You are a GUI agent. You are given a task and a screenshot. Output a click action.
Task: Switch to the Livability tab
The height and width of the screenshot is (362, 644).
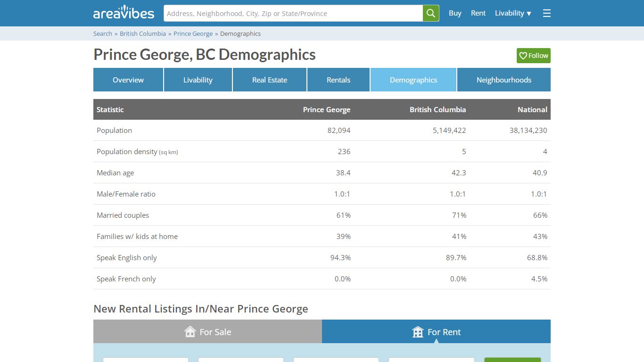point(198,80)
